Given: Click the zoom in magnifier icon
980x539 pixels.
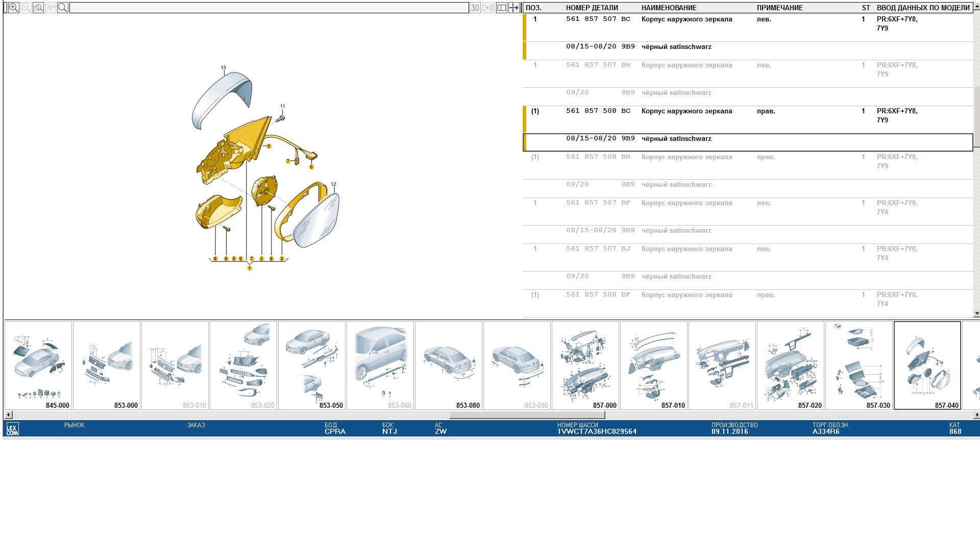Looking at the screenshot, I should [x=14, y=8].
